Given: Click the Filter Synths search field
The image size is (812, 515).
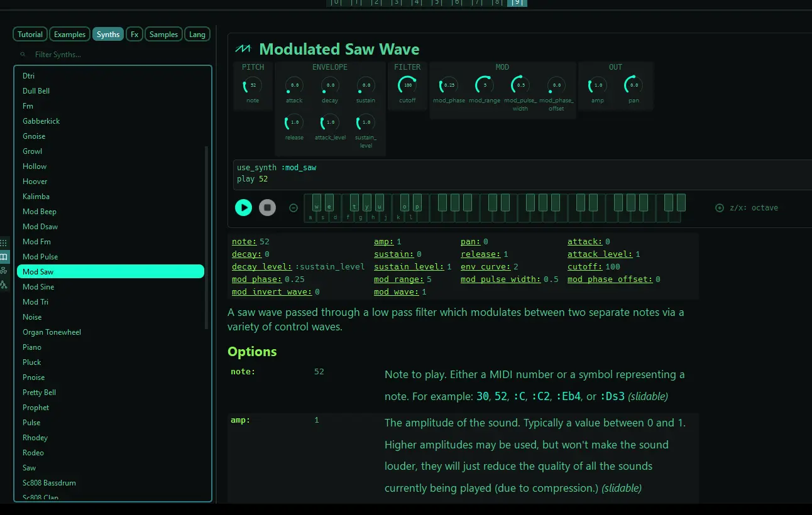Looking at the screenshot, I should (113, 55).
